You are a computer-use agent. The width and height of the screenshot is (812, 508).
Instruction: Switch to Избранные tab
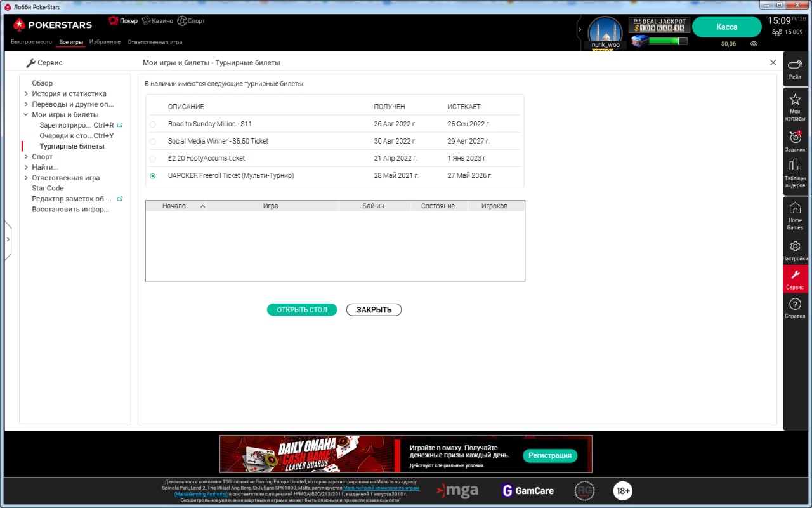pyautogui.click(x=105, y=42)
